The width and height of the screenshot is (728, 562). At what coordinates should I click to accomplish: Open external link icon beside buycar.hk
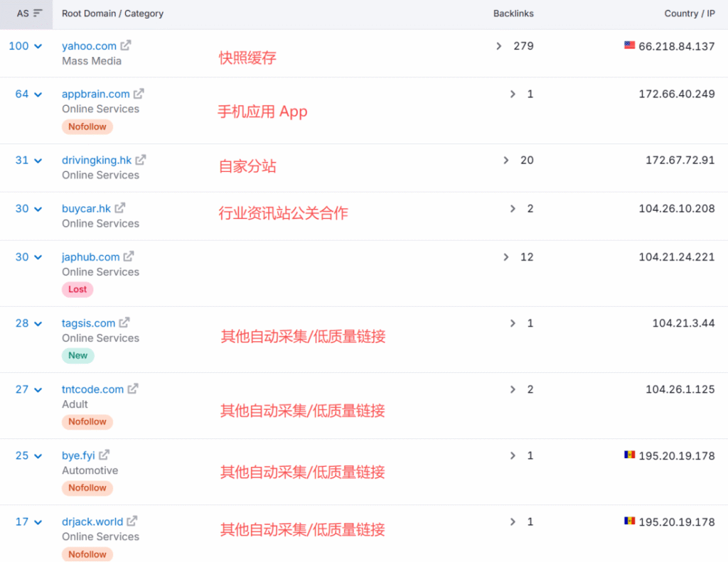pyautogui.click(x=120, y=208)
